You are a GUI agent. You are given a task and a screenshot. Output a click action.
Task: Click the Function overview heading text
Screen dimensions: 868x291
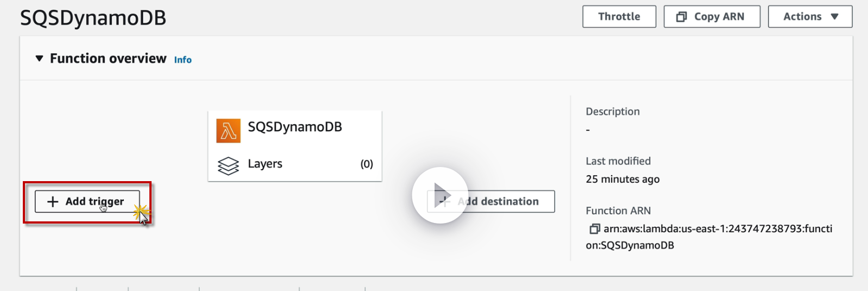108,59
